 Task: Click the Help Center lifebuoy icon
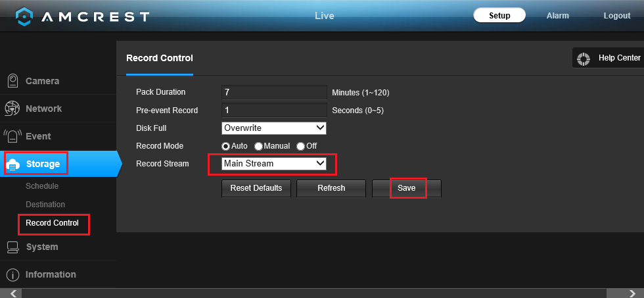[x=583, y=59]
